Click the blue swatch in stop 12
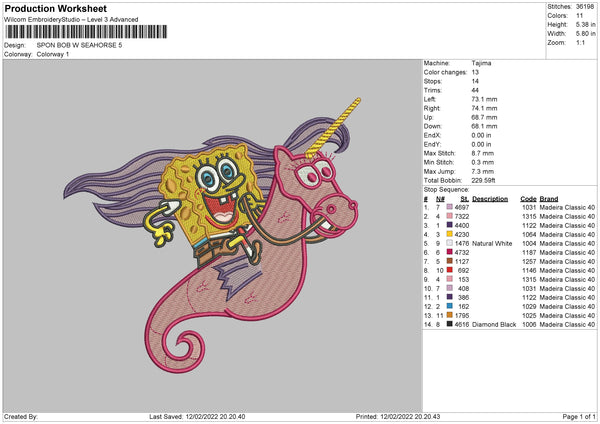This screenshot has width=600, height=424. 449,306
